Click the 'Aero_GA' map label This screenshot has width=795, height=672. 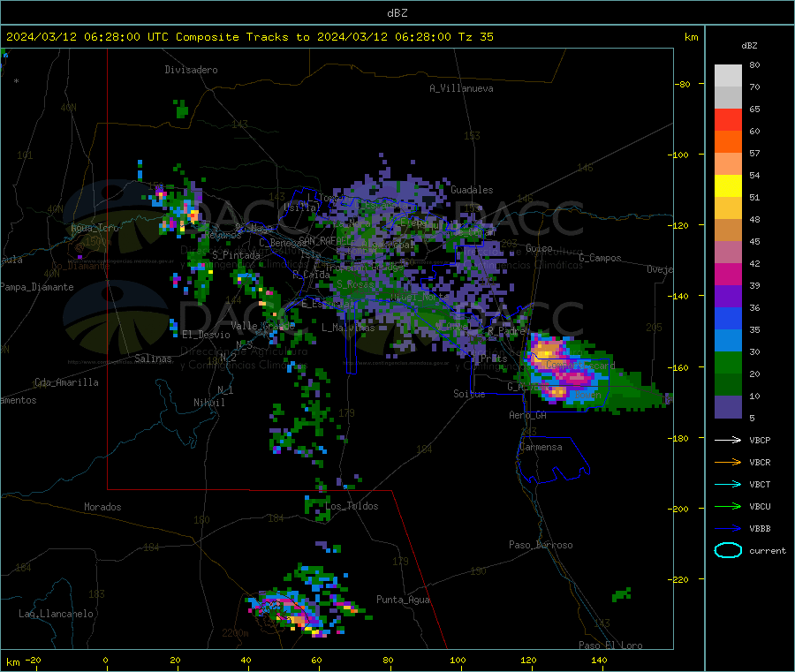528,415
